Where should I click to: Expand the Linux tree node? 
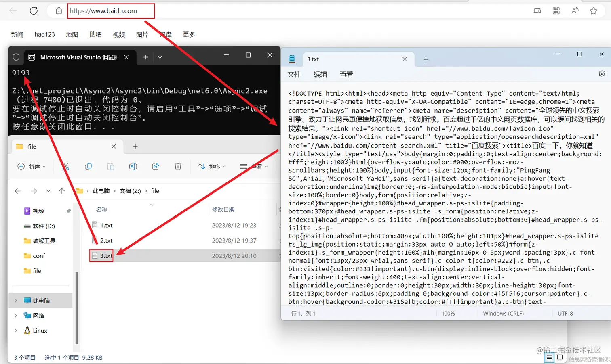16,331
